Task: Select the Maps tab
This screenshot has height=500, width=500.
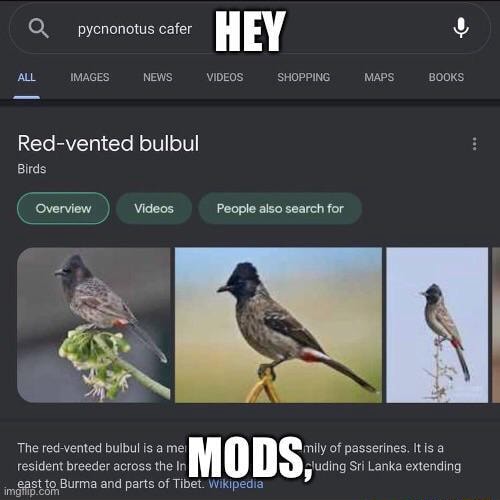Action: click(x=379, y=77)
